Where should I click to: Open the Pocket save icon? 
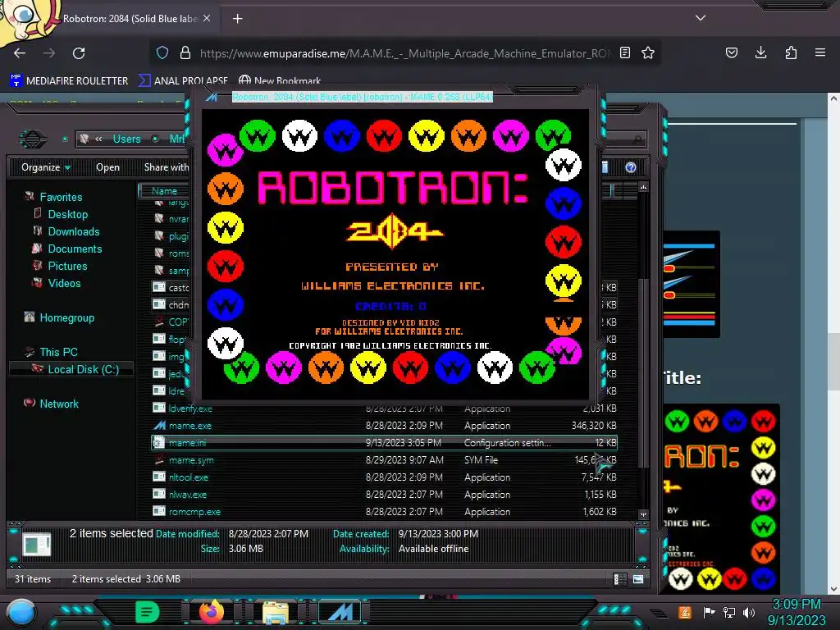point(731,52)
